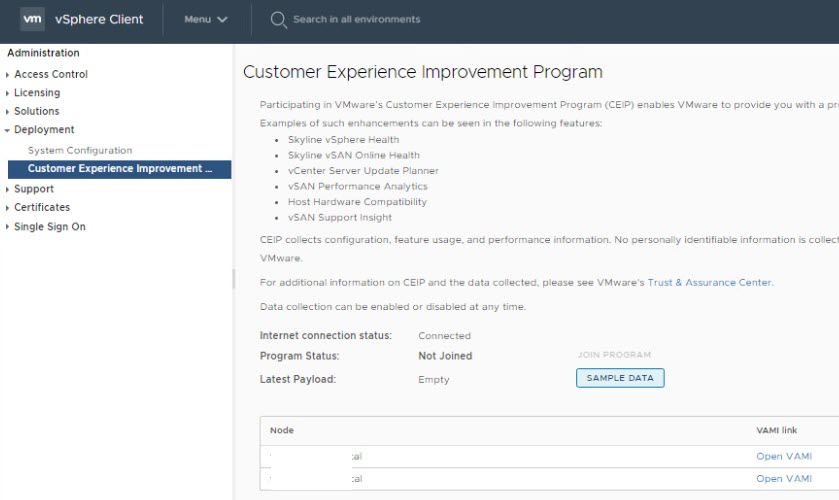Click the sidebar collapse handle
Image resolution: width=839 pixels, height=500 pixels.
[234, 278]
